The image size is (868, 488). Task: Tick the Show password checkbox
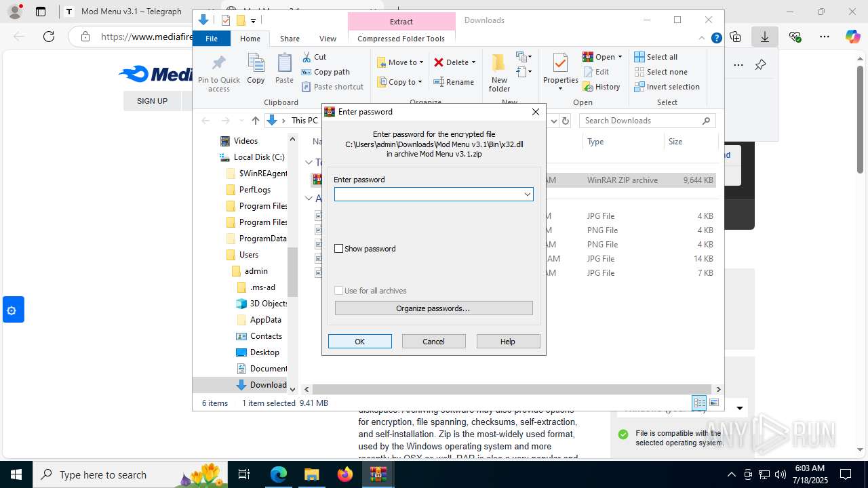click(339, 249)
